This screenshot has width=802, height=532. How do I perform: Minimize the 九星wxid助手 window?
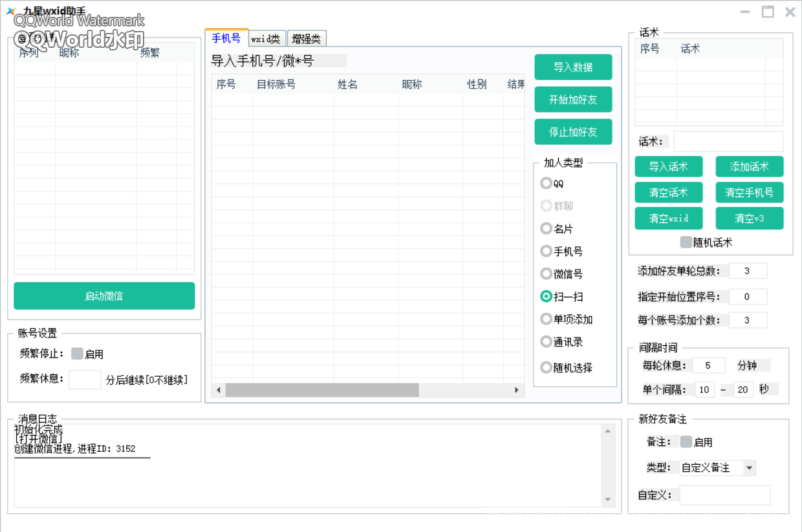[x=746, y=12]
